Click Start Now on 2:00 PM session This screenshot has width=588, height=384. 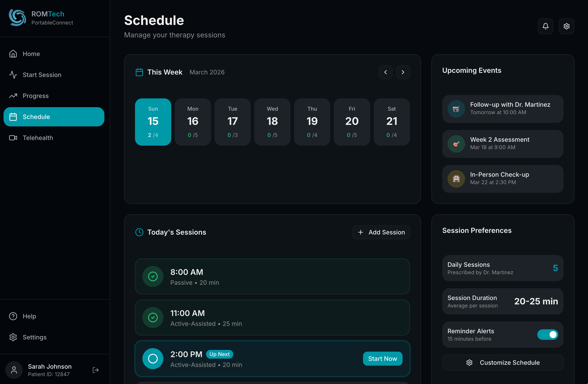[382, 358]
